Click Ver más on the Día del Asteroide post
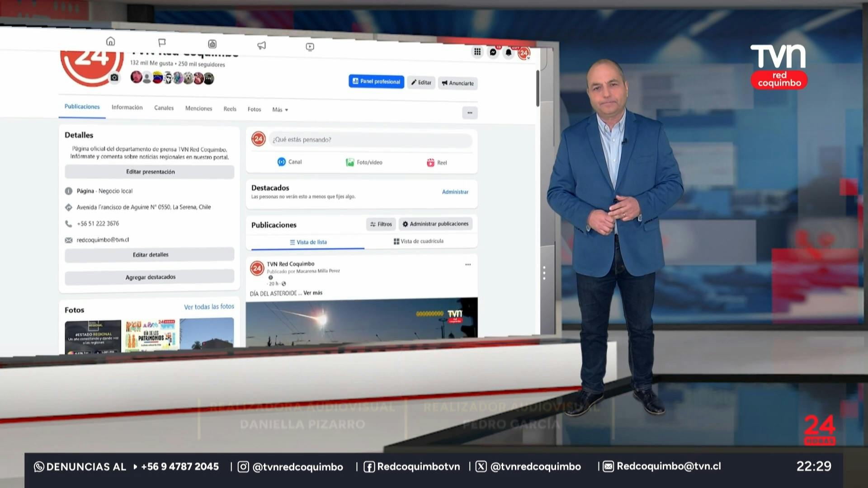Screen dimensions: 868x488 (313, 293)
